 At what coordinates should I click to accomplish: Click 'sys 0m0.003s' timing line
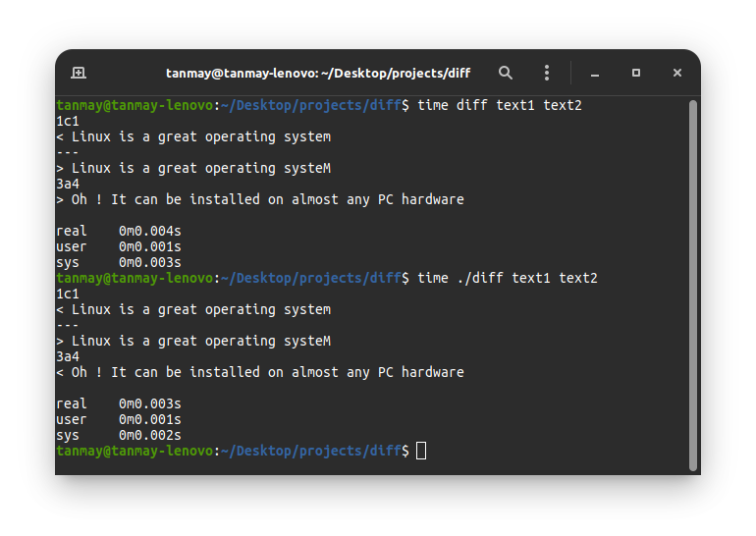tap(119, 262)
